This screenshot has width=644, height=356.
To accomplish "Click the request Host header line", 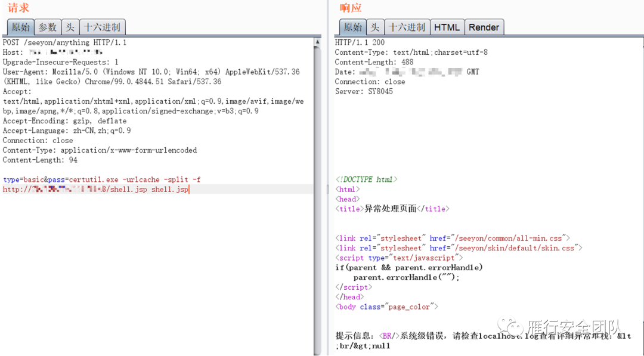I will 52,52.
